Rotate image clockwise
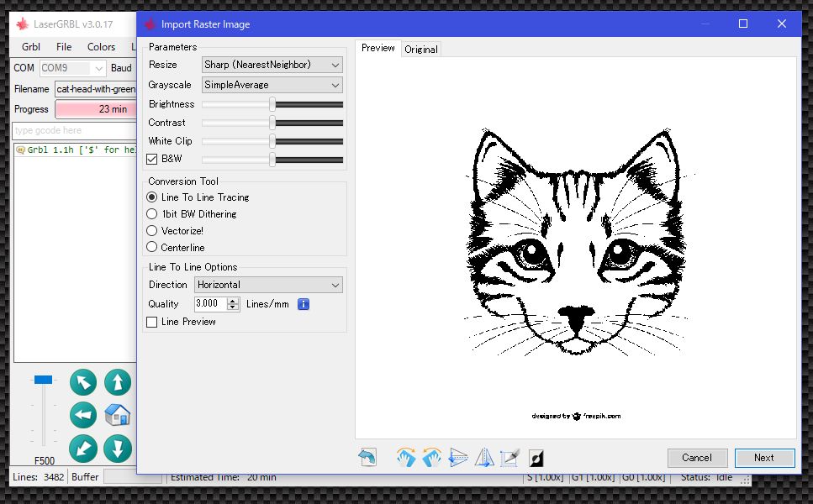The width and height of the screenshot is (813, 504). [x=406, y=458]
